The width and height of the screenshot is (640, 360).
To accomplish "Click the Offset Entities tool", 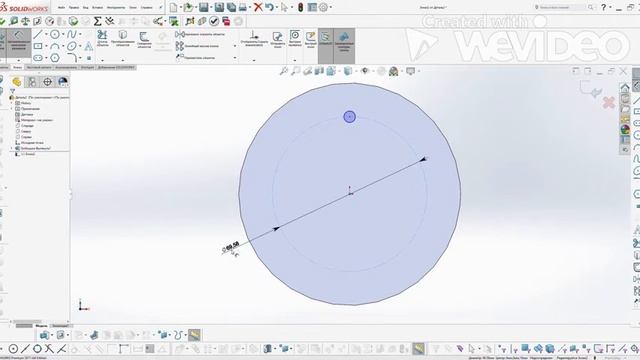I will tap(144, 40).
